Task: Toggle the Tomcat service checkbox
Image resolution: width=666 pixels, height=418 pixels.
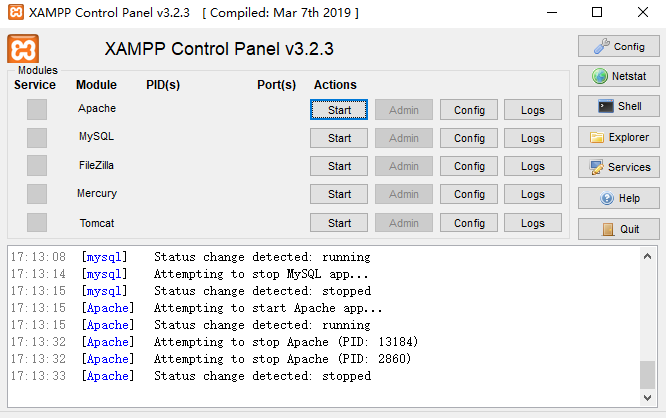Action: tap(37, 223)
